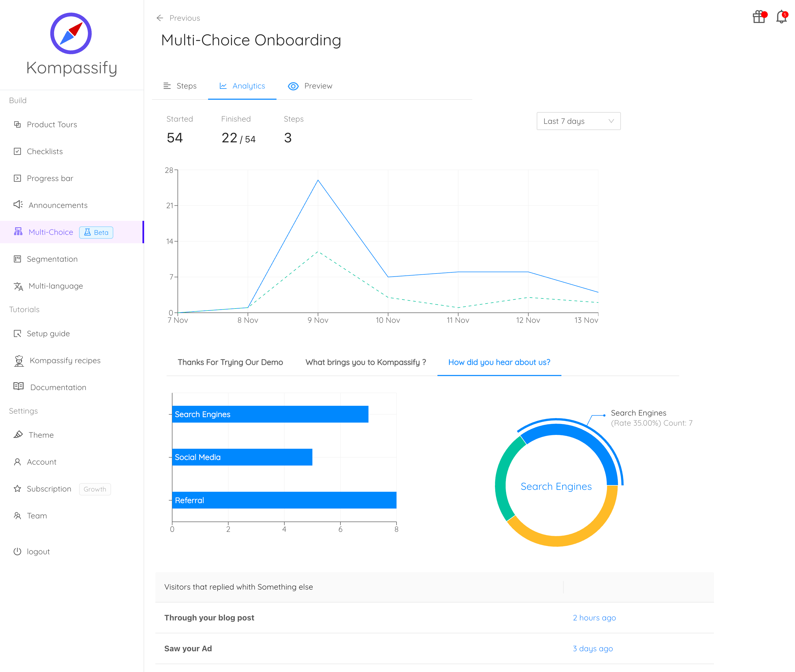
Task: Click the Account person icon
Action: click(x=18, y=462)
